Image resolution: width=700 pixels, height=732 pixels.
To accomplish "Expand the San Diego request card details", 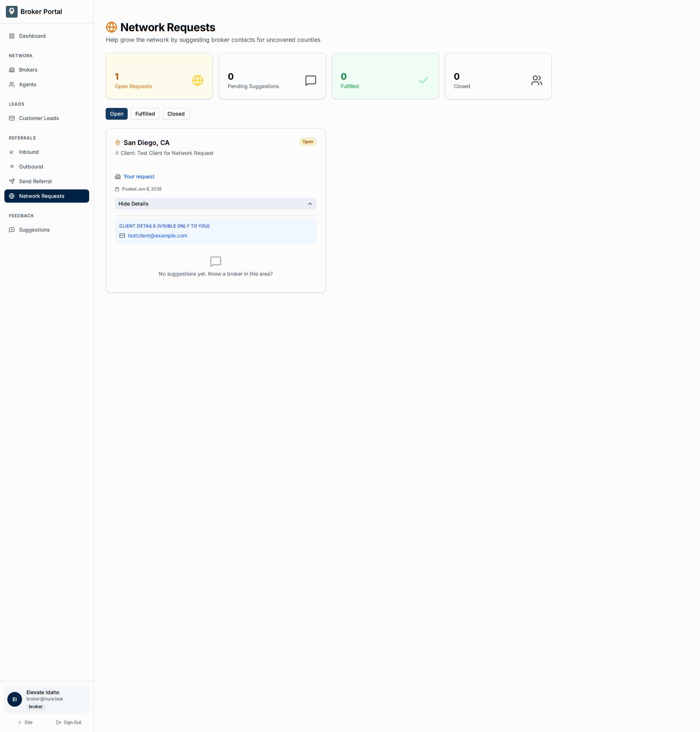I will 215,204.
